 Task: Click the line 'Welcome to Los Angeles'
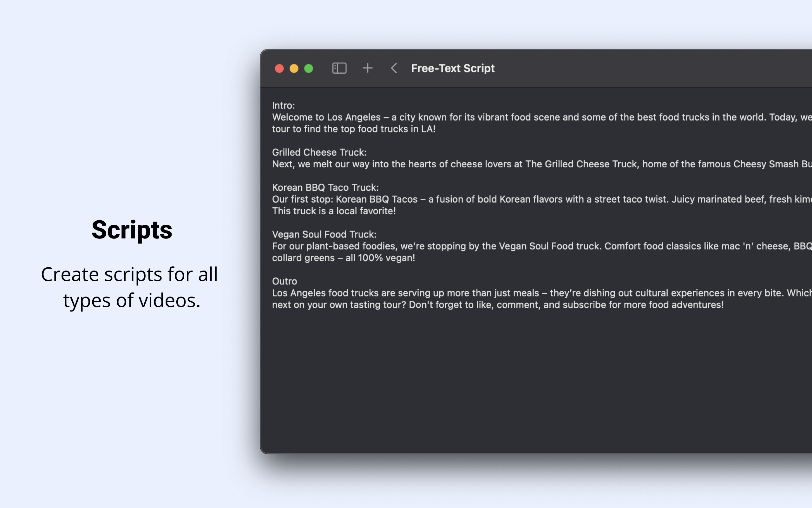(x=541, y=117)
